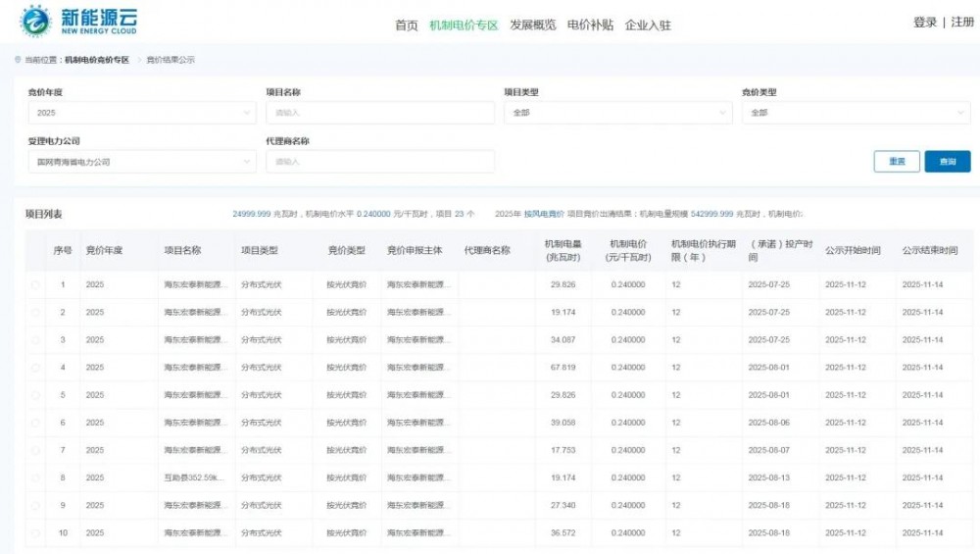Click the 查询 search button

point(947,162)
